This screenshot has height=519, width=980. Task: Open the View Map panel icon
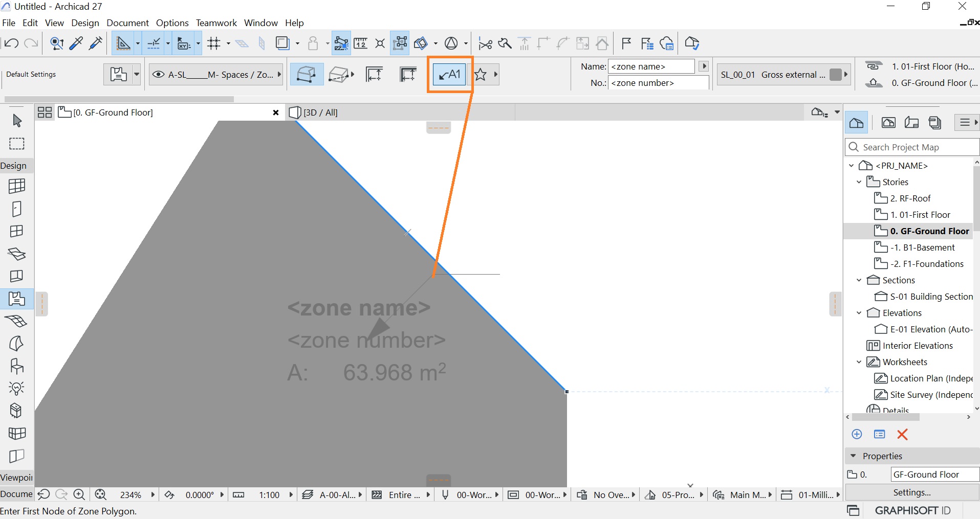pyautogui.click(x=888, y=123)
